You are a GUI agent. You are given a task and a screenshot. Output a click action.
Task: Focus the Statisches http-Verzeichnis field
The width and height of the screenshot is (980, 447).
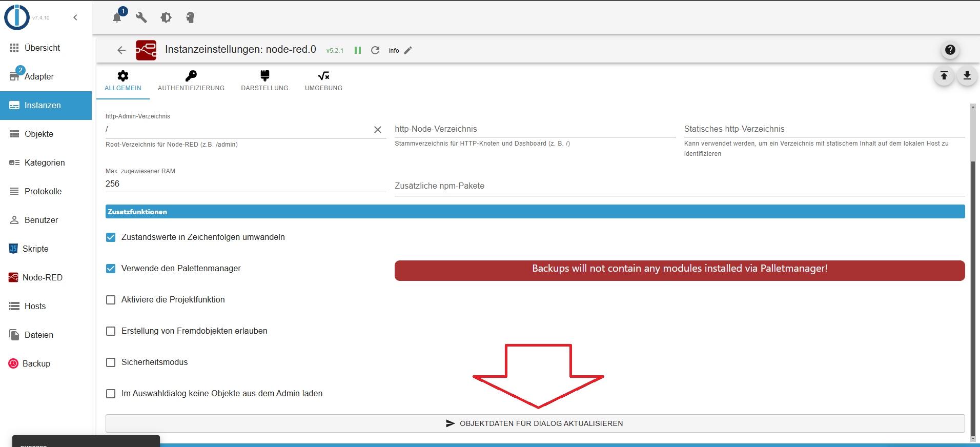coord(824,129)
